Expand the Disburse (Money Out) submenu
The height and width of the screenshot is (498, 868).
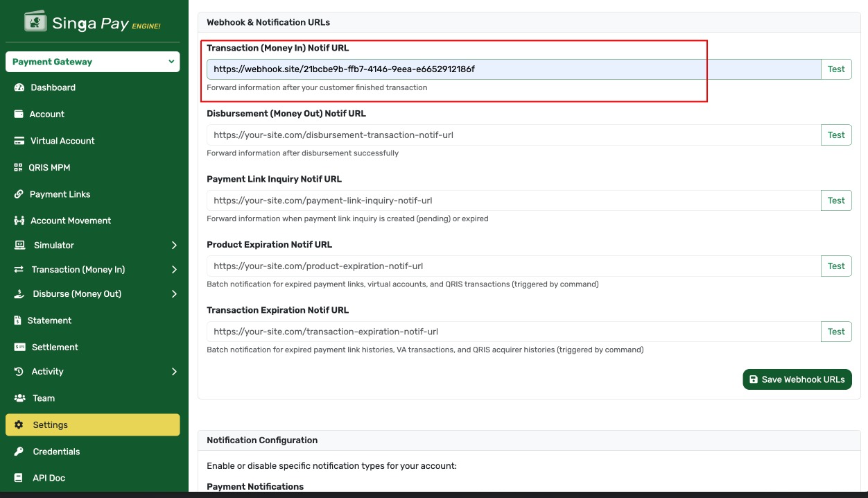(x=174, y=293)
